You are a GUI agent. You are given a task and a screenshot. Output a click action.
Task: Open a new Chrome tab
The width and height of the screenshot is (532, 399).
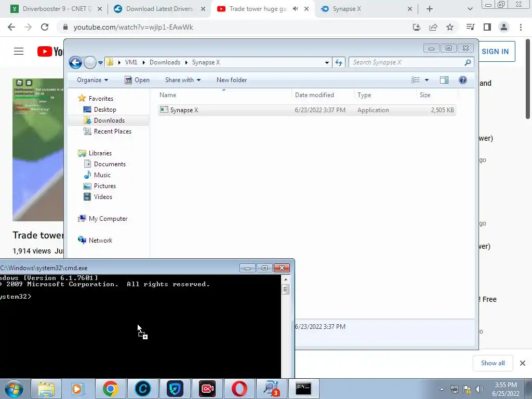point(430,9)
